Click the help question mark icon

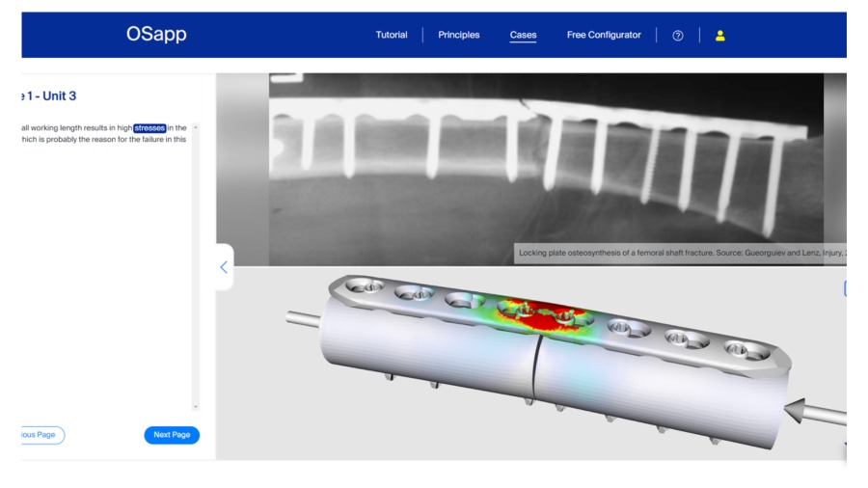coord(678,36)
